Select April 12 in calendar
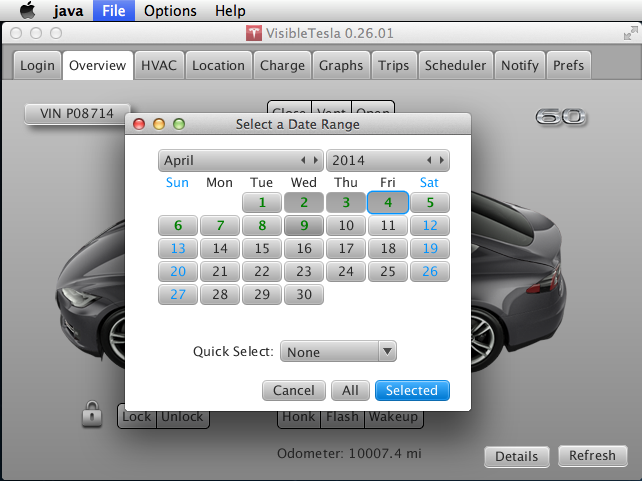Image resolution: width=642 pixels, height=481 pixels. pos(430,225)
